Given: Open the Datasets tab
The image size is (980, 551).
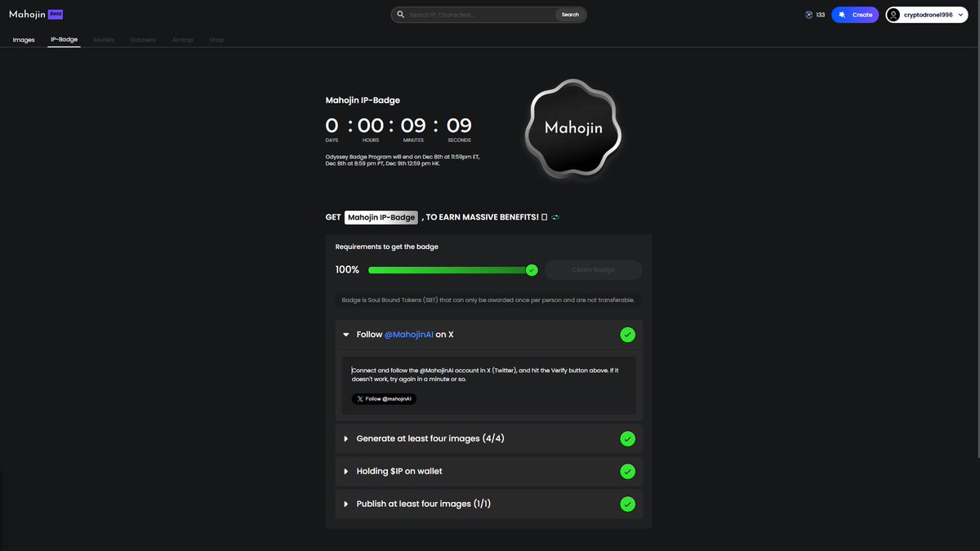Looking at the screenshot, I should [x=143, y=39].
